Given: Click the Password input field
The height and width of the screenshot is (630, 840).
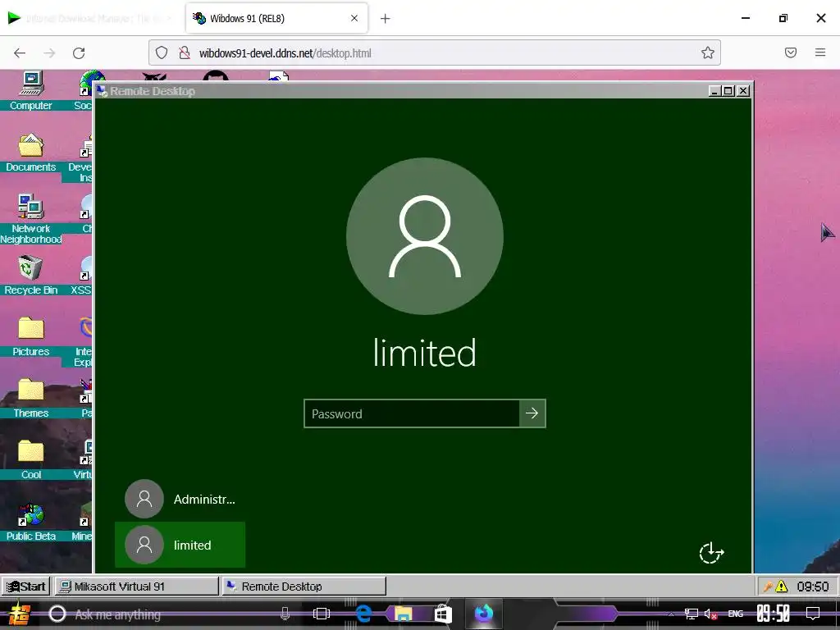Looking at the screenshot, I should pyautogui.click(x=412, y=413).
